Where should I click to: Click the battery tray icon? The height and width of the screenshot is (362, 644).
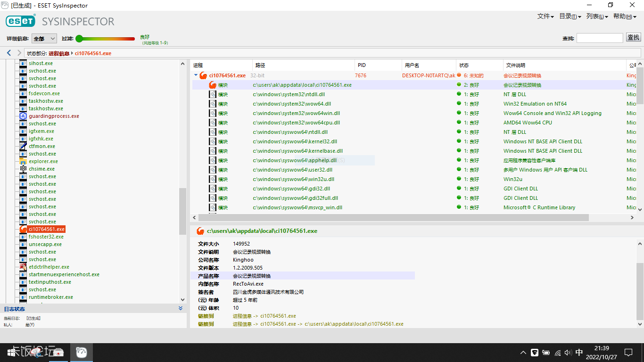tap(546, 353)
